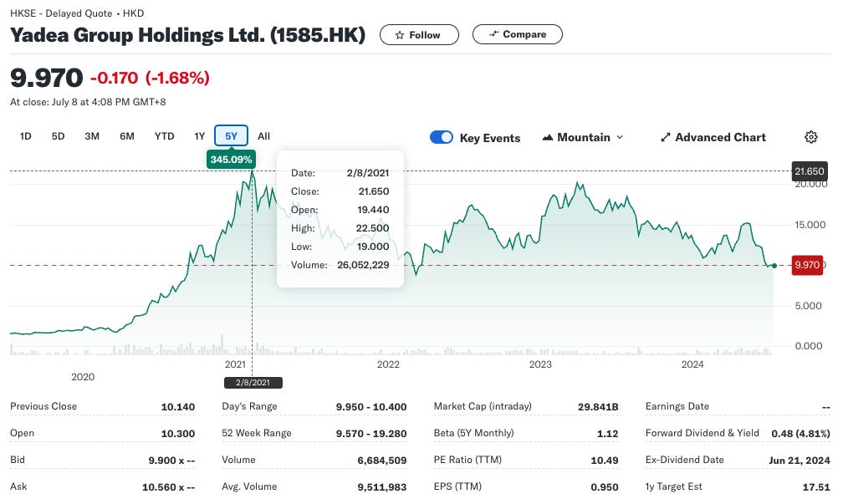Open the Advanced Chart link

point(713,138)
